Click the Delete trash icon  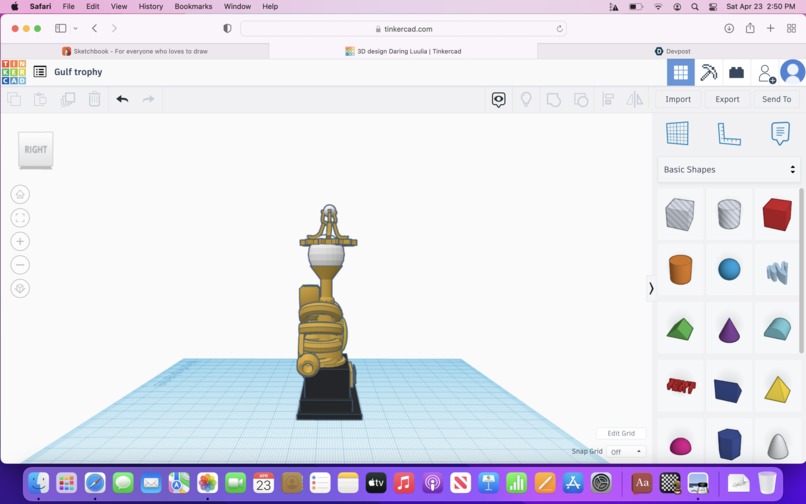pyautogui.click(x=95, y=99)
